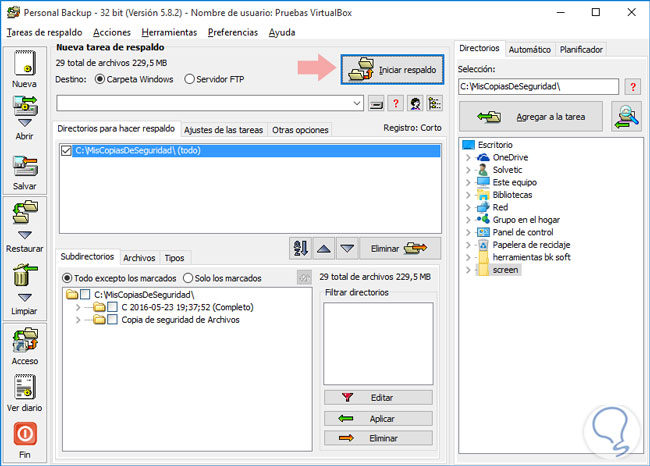Expand the Bibliotecas tree node
This screenshot has width=650, height=466.
[x=468, y=195]
